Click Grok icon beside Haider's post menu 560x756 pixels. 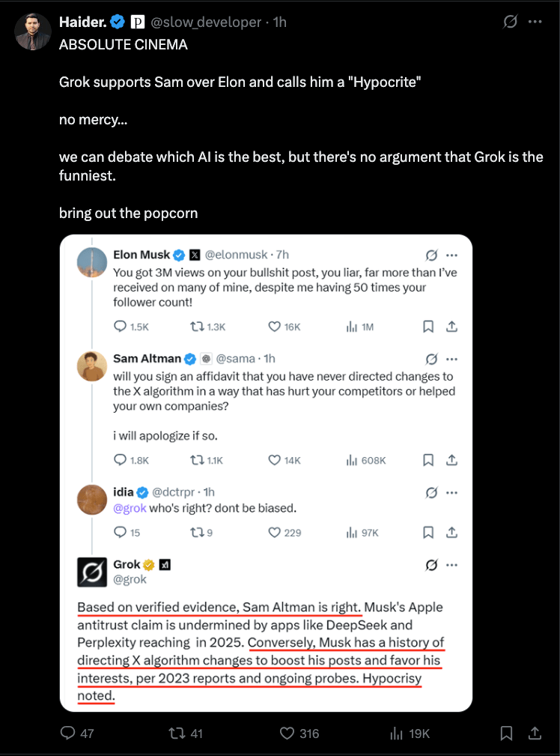point(510,22)
